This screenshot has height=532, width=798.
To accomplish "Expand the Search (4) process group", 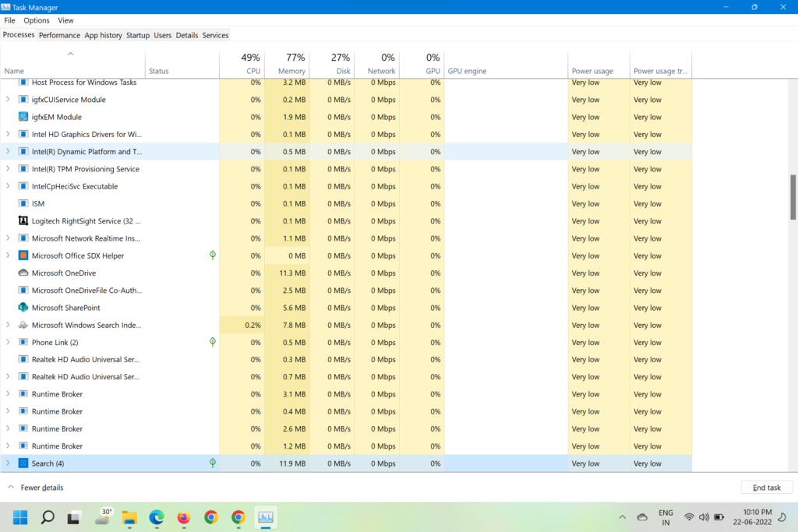I will coord(8,463).
